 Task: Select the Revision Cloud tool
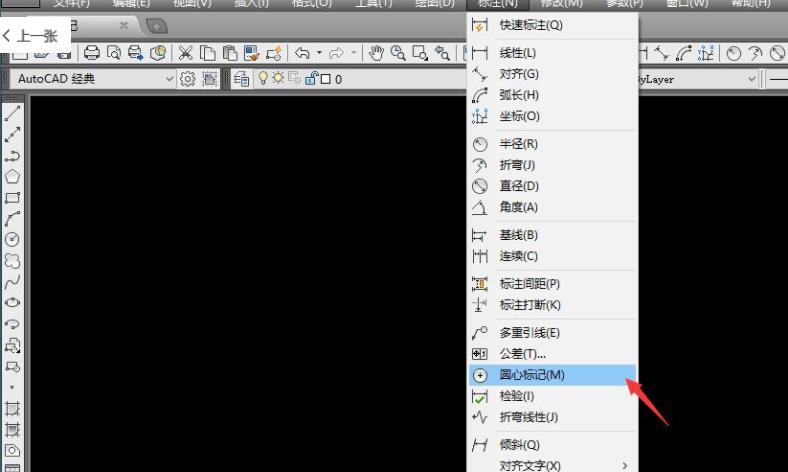point(13,260)
